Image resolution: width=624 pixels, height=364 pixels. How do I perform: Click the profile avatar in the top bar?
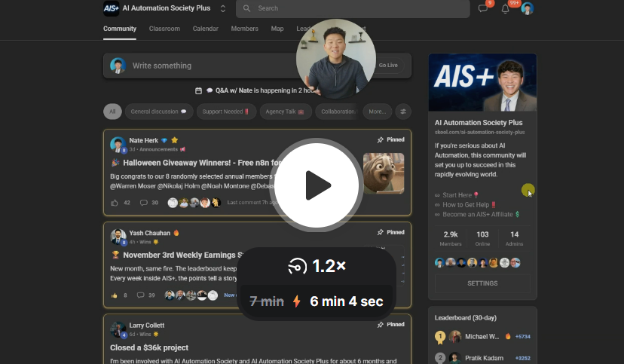pyautogui.click(x=528, y=9)
